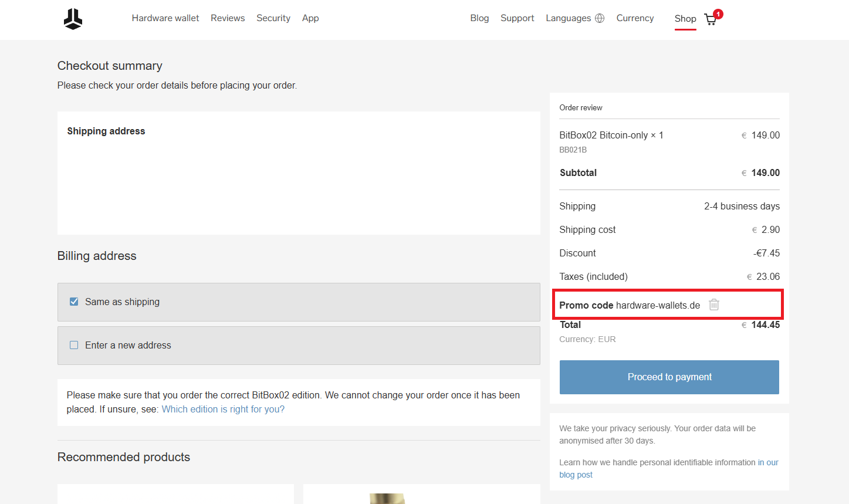The height and width of the screenshot is (504, 849).
Task: Select the highlighted Promo code row
Action: tap(668, 304)
